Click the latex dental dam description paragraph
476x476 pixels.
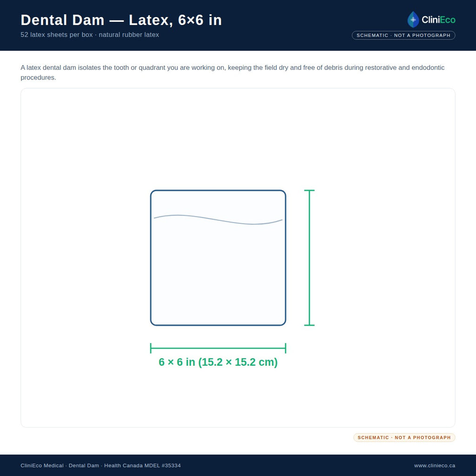click(232, 73)
